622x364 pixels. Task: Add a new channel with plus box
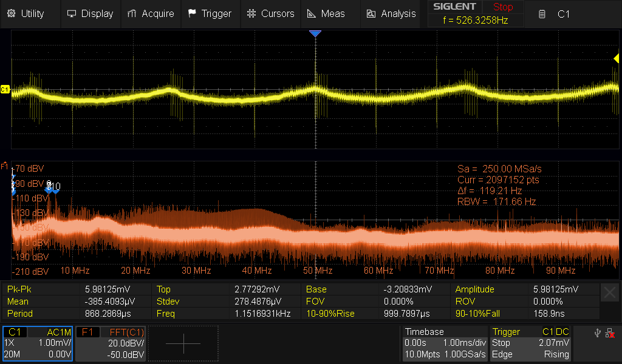click(x=183, y=343)
